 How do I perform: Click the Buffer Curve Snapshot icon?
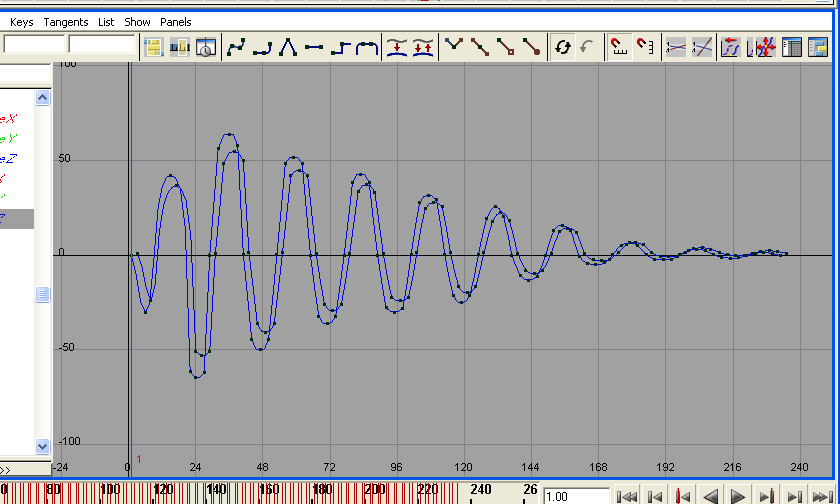click(397, 47)
